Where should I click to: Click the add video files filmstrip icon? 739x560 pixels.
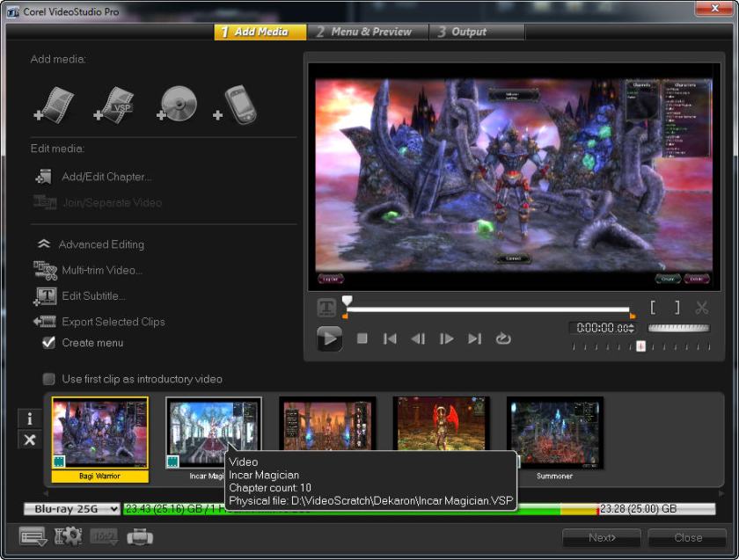55,105
